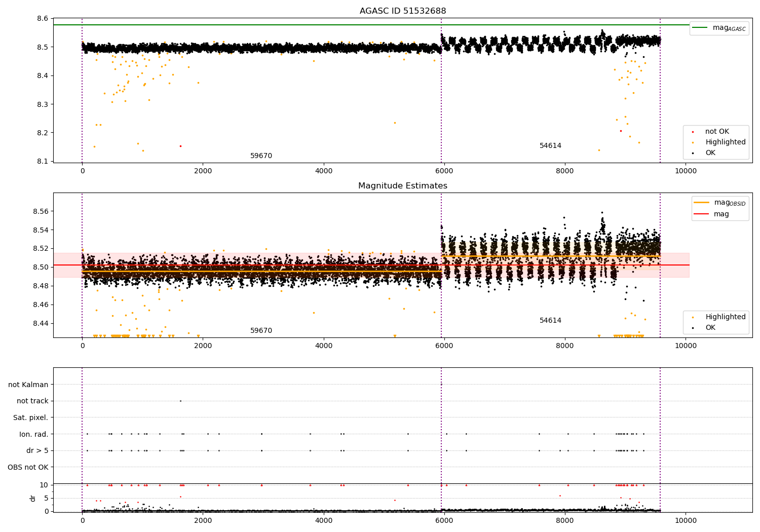Click the 8.3 y-tick of the top plot
This screenshot has width=760, height=532.
[x=43, y=104]
